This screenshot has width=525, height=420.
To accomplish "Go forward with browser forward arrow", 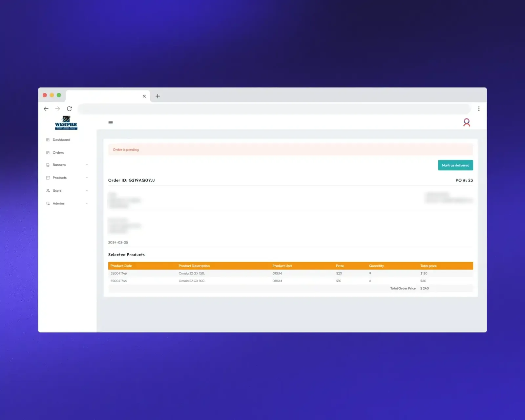I will (x=57, y=109).
